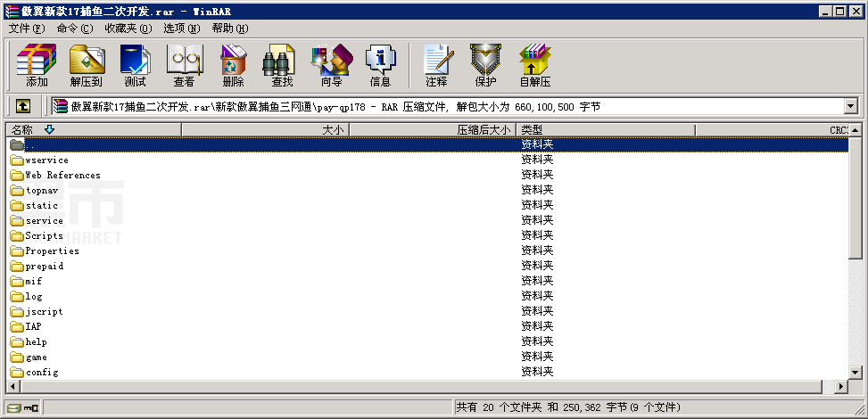The height and width of the screenshot is (419, 868).
Task: Click the key icon in status bar
Action: click(x=31, y=408)
